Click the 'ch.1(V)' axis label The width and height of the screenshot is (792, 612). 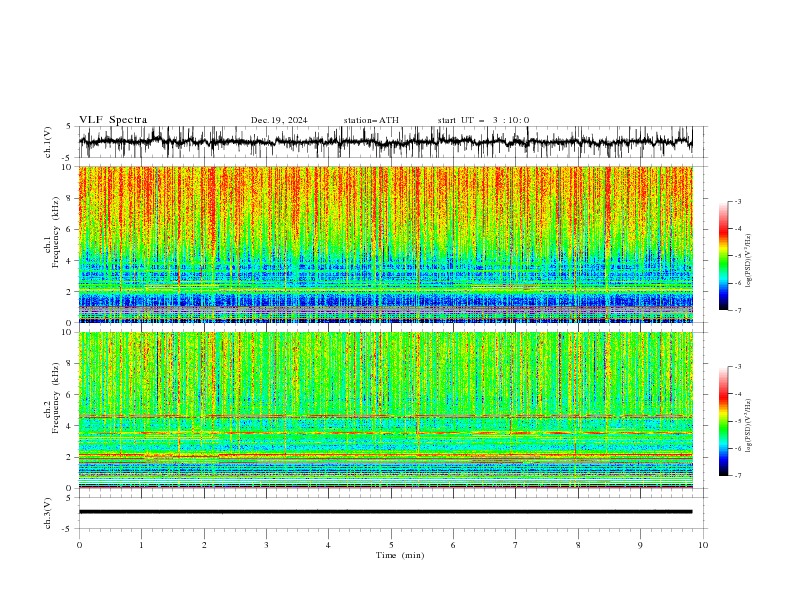pos(48,142)
